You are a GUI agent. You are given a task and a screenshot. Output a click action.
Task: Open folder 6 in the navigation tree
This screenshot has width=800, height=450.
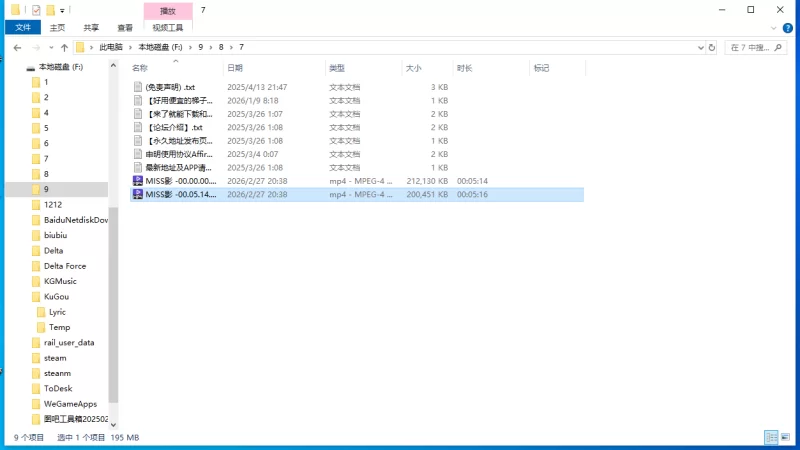(x=46, y=143)
